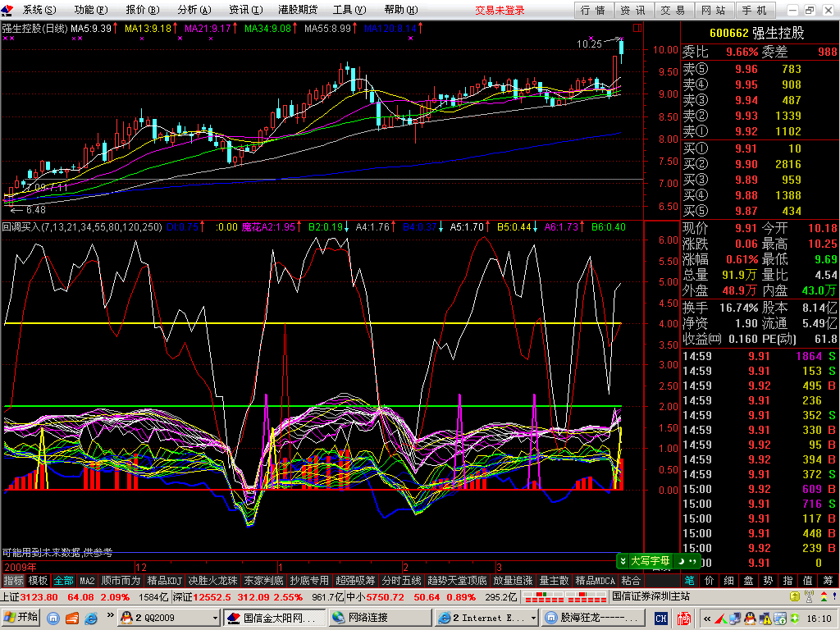Click the 交易未登录 login status link
Viewport: 840px width, 630px height.
(500, 10)
